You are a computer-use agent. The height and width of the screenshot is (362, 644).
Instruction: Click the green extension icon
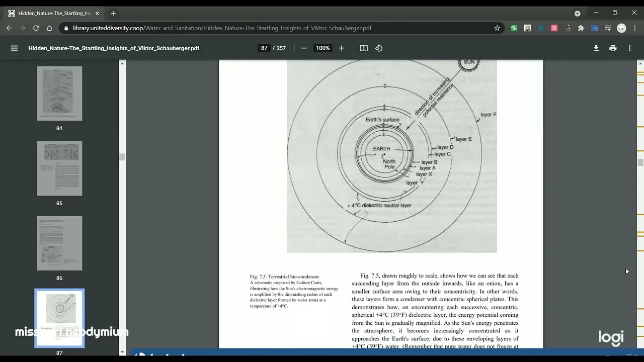click(514, 28)
